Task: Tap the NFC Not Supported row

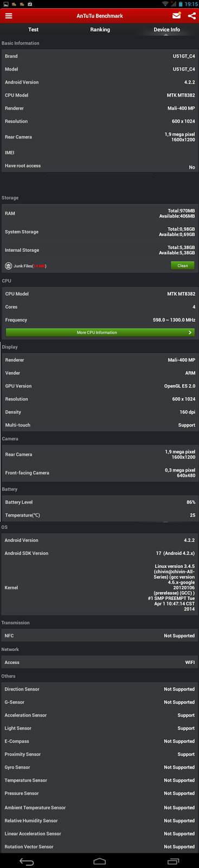Action: click(100, 636)
